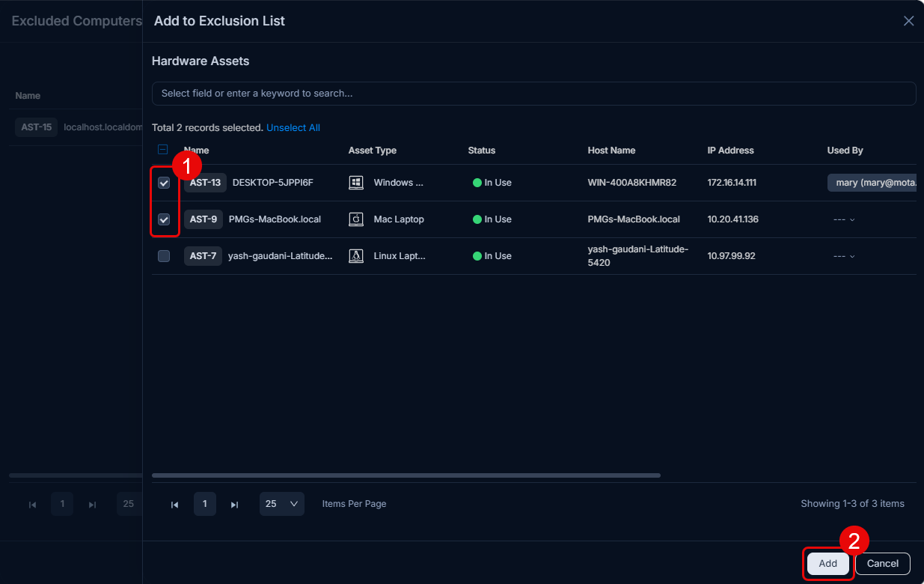Screen dimensions: 924x584
Task: Click IP address 10.97.99.92
Action: (732, 256)
